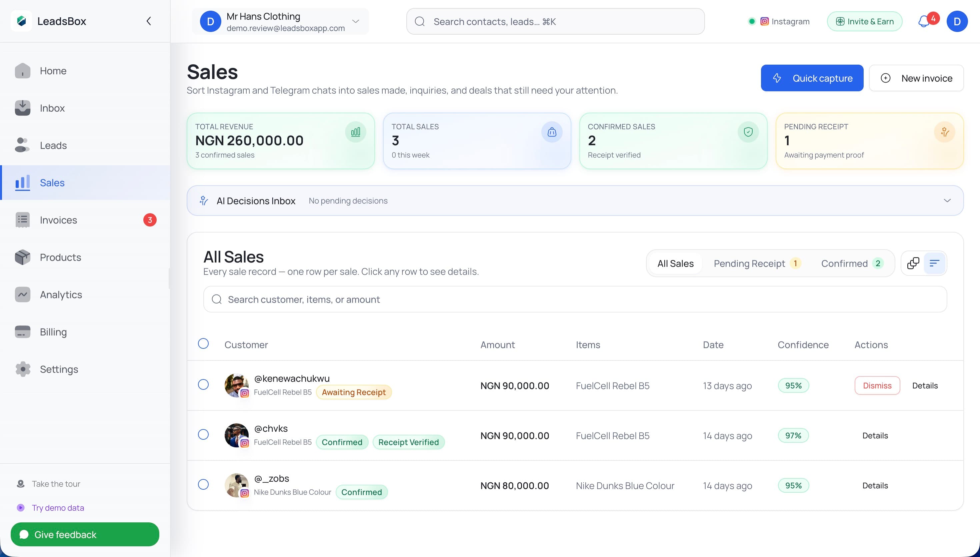This screenshot has height=557, width=980.
Task: Go to Leads in the sidebar
Action: 85,145
